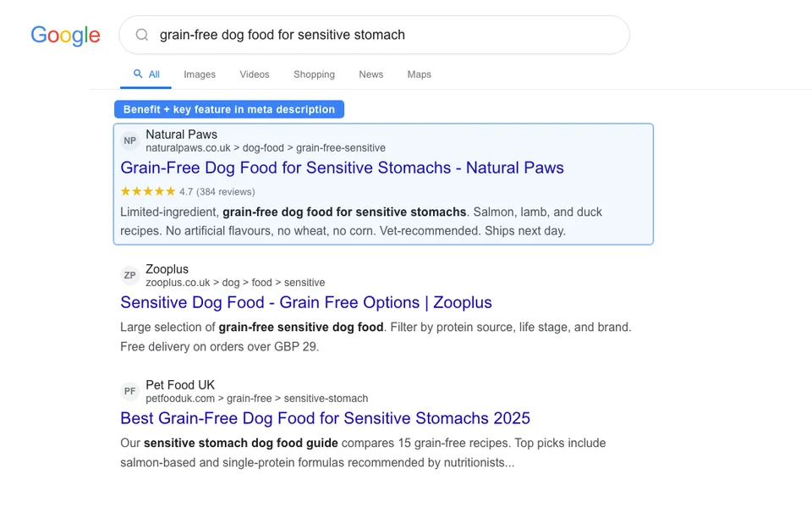The height and width of the screenshot is (524, 812).
Task: Select the Natural Paws NP favicon
Action: tap(129, 141)
